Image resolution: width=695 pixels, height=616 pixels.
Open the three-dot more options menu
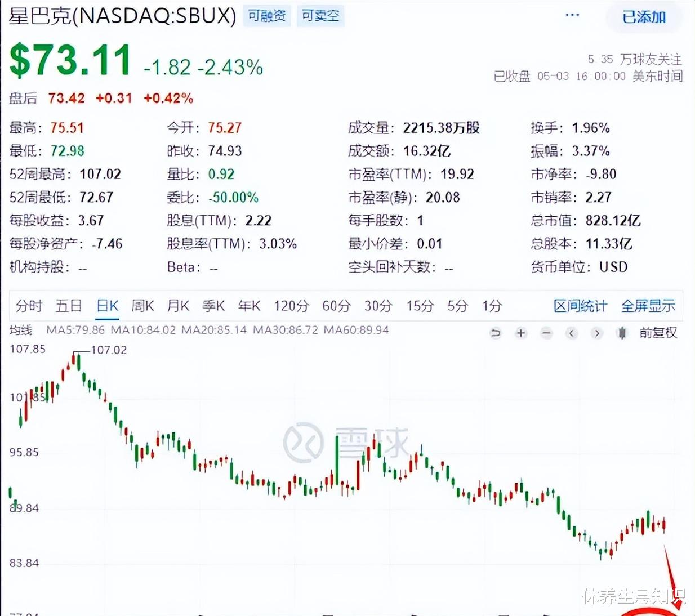pos(572,15)
